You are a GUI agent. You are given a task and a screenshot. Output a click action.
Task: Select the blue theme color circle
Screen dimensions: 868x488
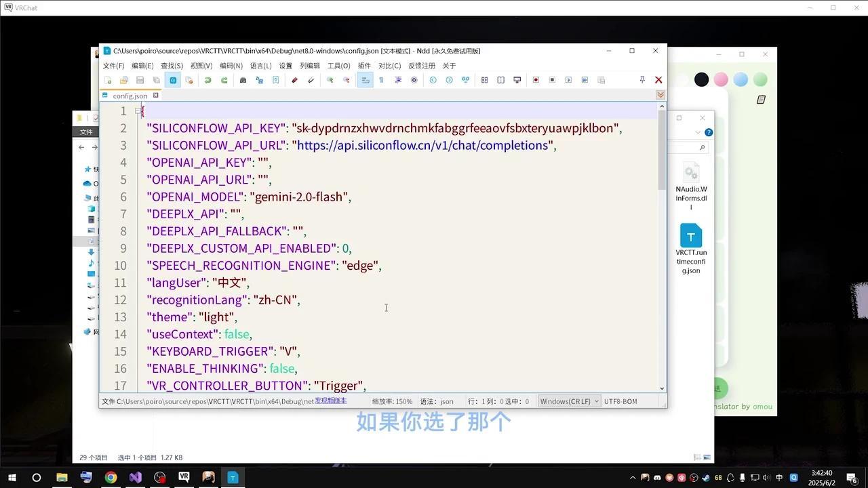tap(741, 80)
